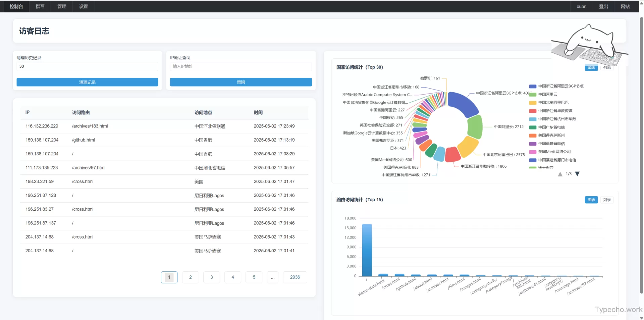Toggle 中国阿里云 legend series

547,94
